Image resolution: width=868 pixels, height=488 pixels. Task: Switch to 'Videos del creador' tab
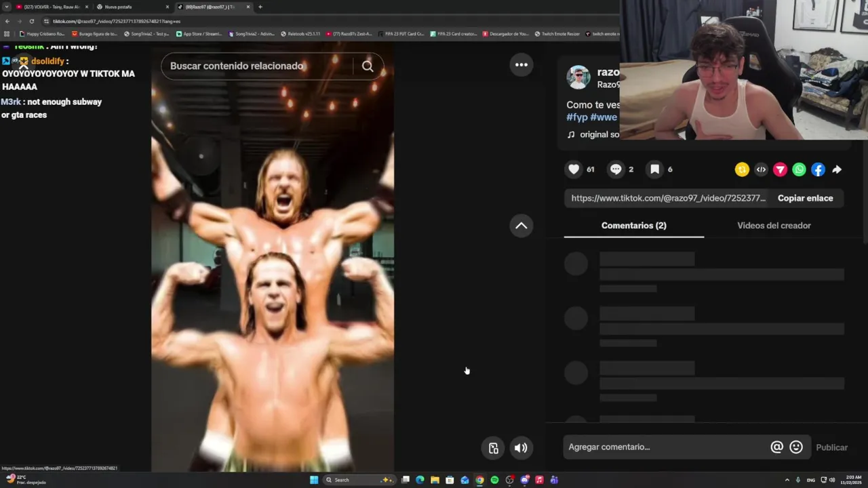click(774, 226)
